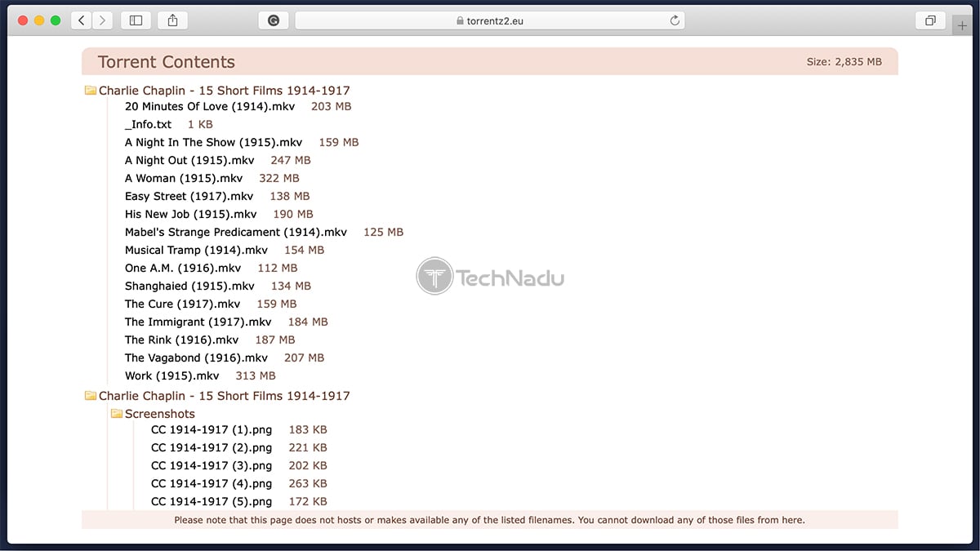Toggle the Safari sidebar button

pos(136,20)
